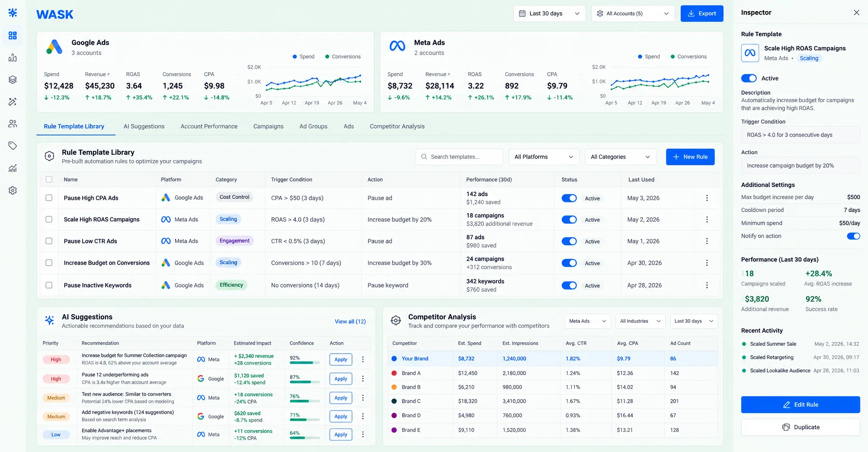Toggle the Active switch in Inspector
The height and width of the screenshot is (452, 868).
point(749,78)
